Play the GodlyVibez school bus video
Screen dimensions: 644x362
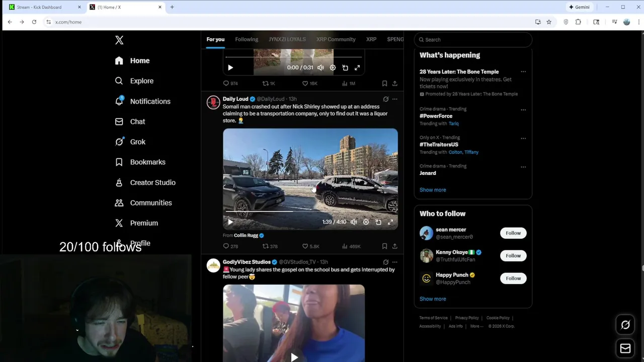coord(294,357)
